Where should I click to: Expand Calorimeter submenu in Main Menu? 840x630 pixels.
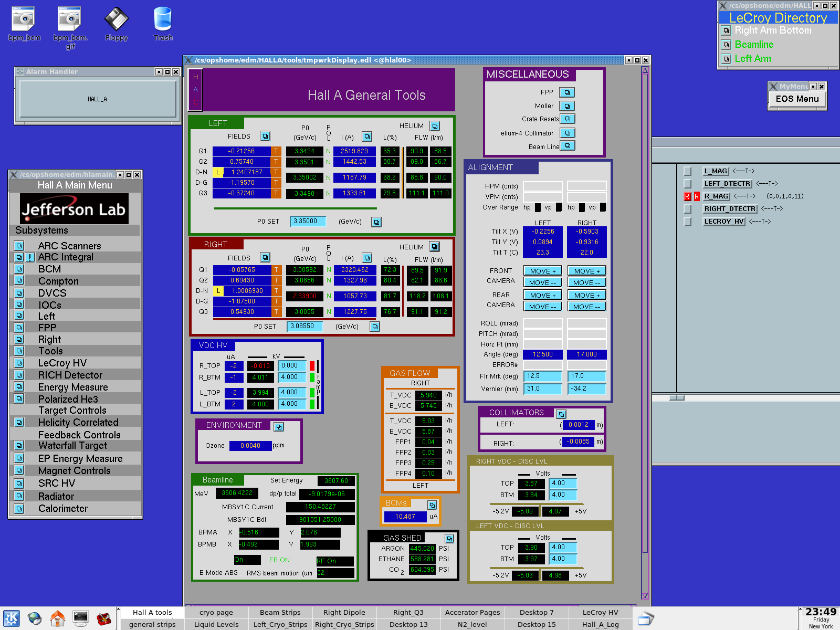(19, 508)
